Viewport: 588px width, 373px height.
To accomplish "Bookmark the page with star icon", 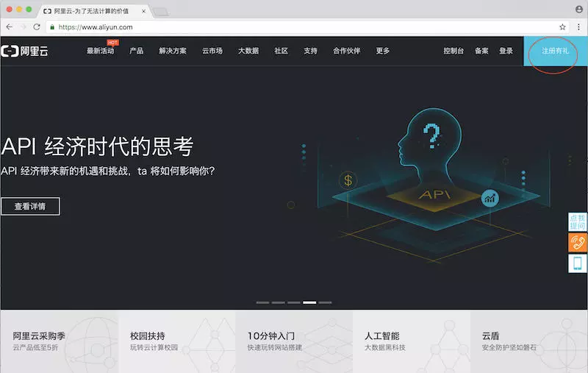I will tap(562, 27).
